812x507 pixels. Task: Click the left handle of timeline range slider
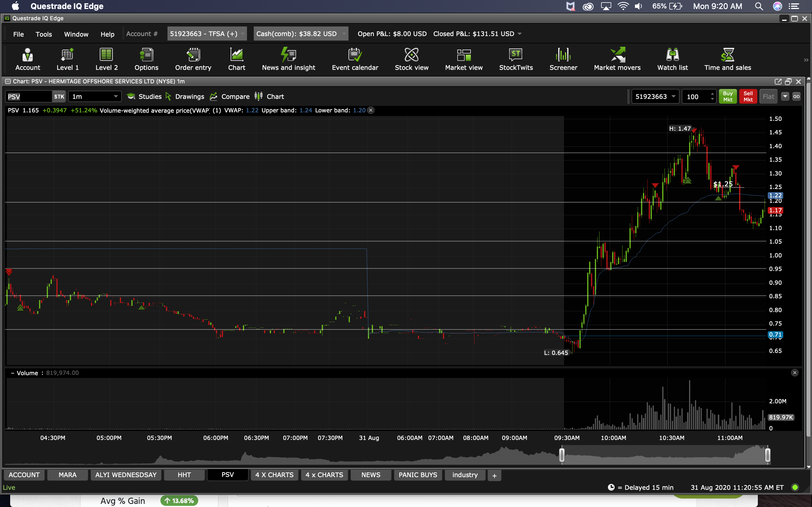pos(562,455)
